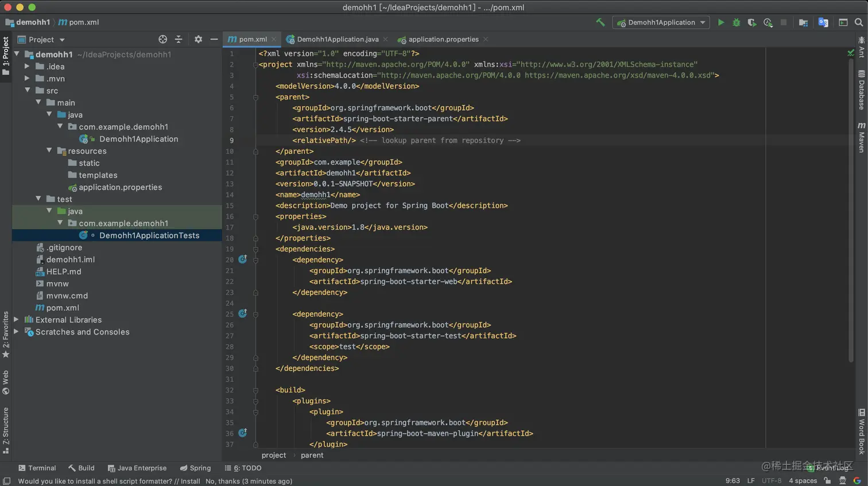Click the gutter icon on line 20
Viewport: 868px width, 486px height.
click(x=243, y=259)
